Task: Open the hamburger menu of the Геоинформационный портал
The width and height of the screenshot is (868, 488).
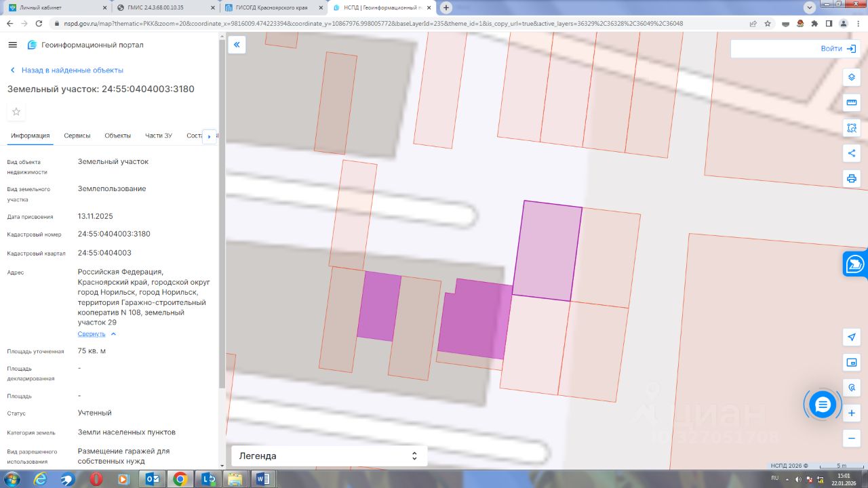Action: (12, 45)
